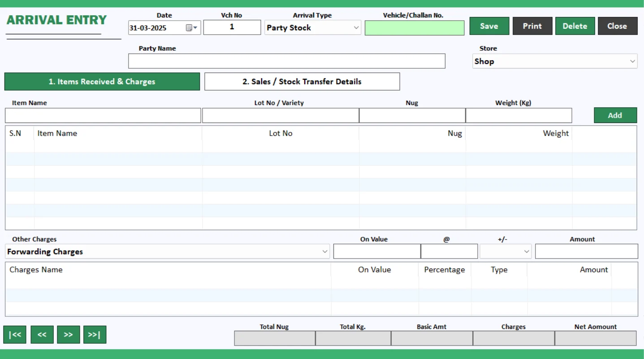Open the calendar picker in the Date field
This screenshot has width=644, height=359.
point(191,28)
